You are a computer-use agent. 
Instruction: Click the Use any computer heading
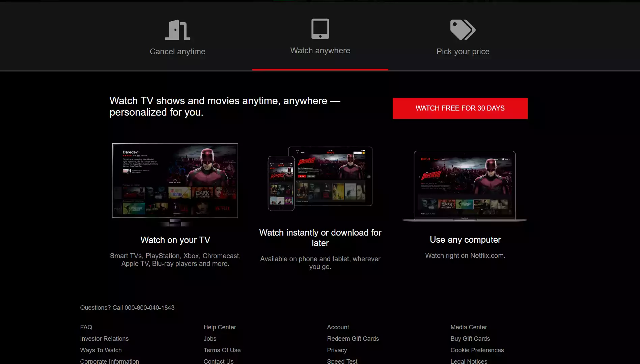(x=465, y=240)
